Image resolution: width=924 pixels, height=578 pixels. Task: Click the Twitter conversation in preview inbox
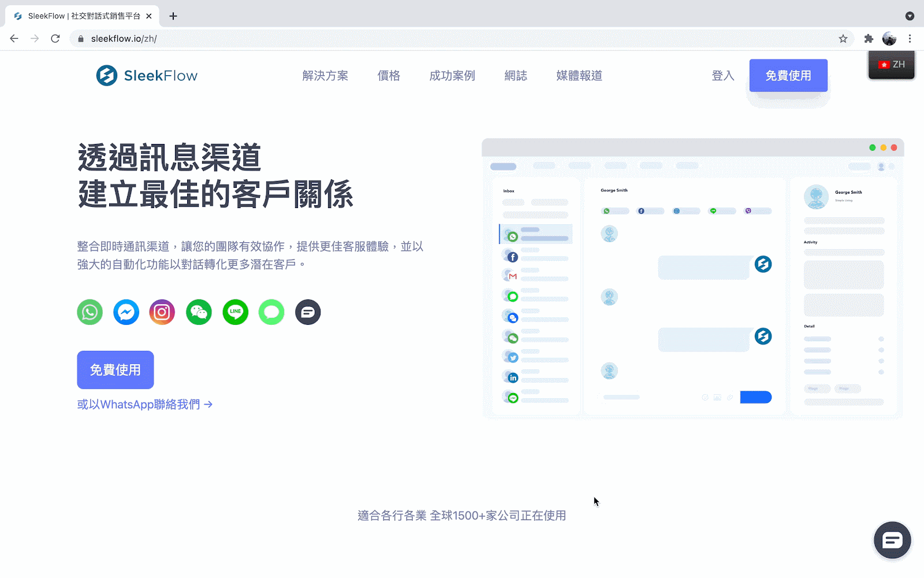point(536,355)
